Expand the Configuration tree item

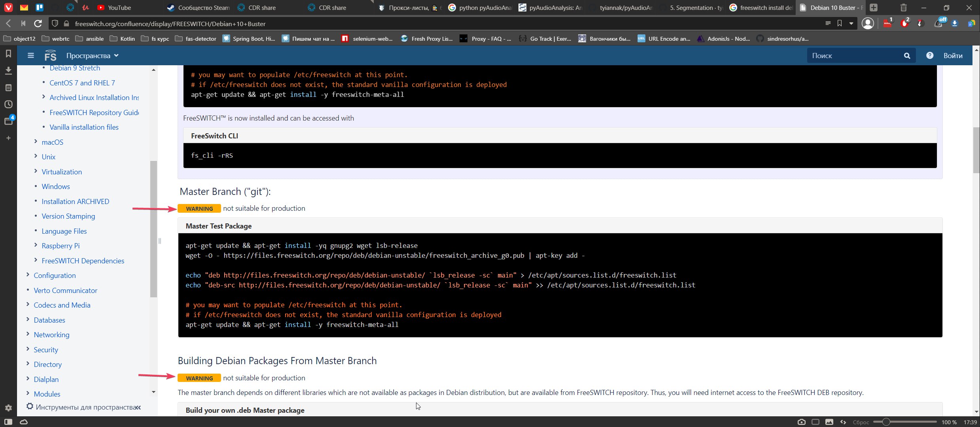(28, 274)
